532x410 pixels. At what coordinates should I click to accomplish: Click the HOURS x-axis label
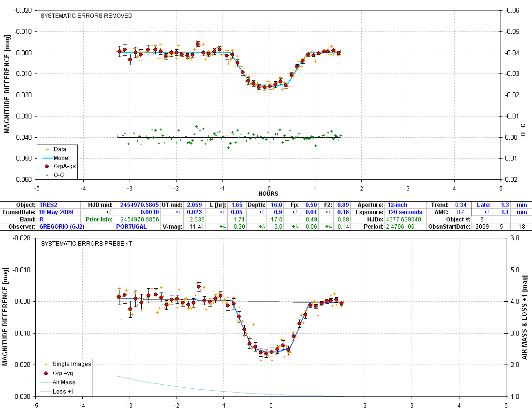pos(268,193)
